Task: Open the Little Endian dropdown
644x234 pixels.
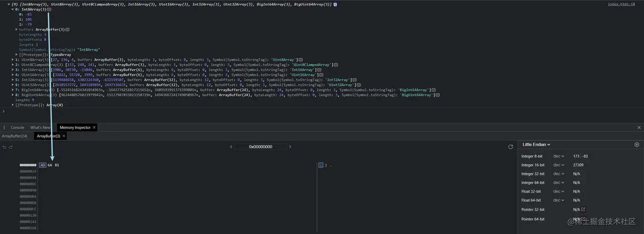Action: pyautogui.click(x=536, y=145)
